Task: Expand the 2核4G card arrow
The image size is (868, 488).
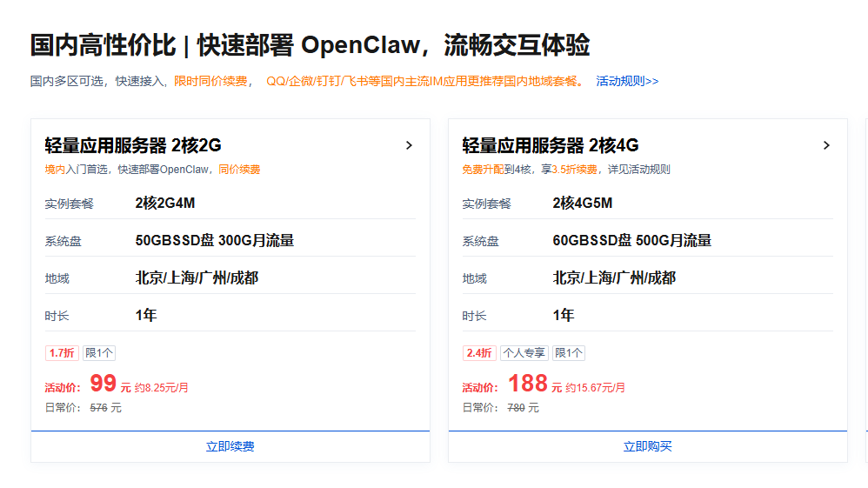Action: coord(826,145)
